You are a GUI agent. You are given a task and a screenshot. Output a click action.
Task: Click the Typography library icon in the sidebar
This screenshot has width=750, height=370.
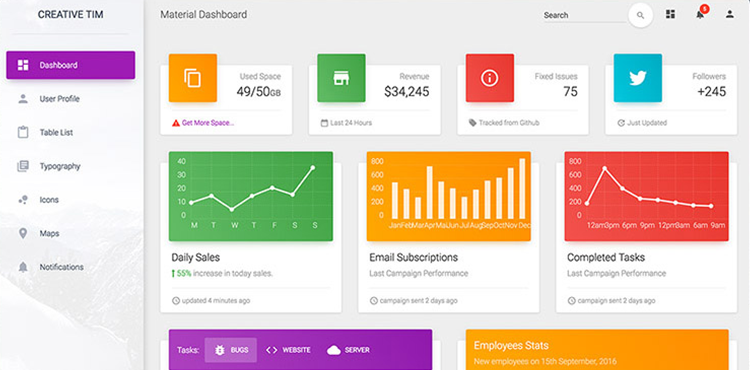(x=23, y=166)
